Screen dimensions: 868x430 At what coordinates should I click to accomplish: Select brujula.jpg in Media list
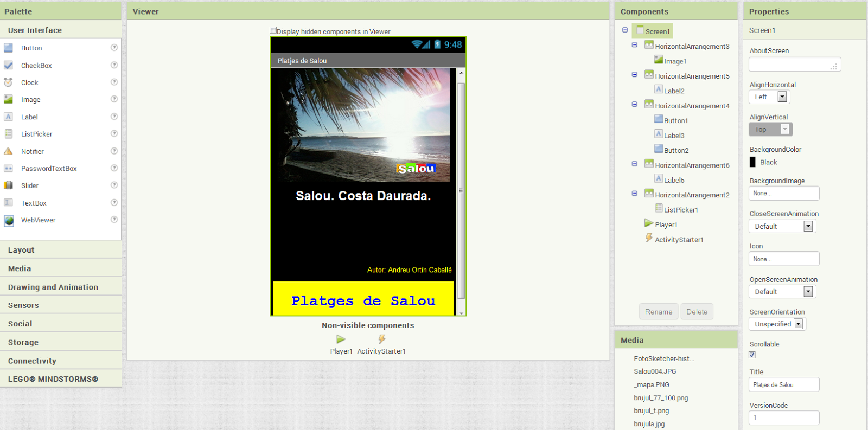coord(649,424)
